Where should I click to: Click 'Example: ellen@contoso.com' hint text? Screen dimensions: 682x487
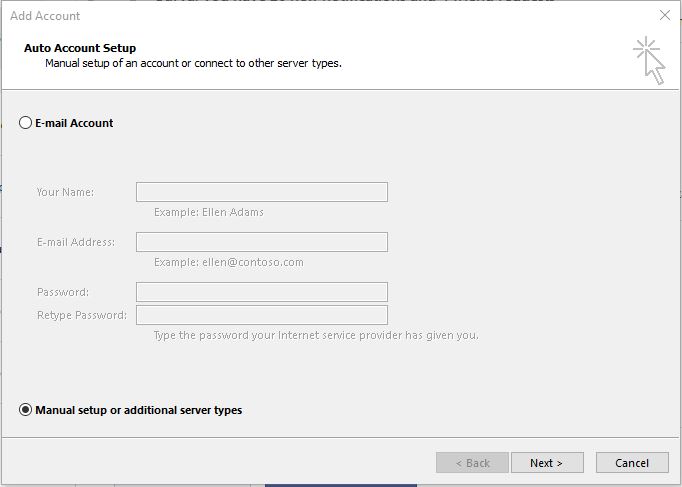pos(229,262)
